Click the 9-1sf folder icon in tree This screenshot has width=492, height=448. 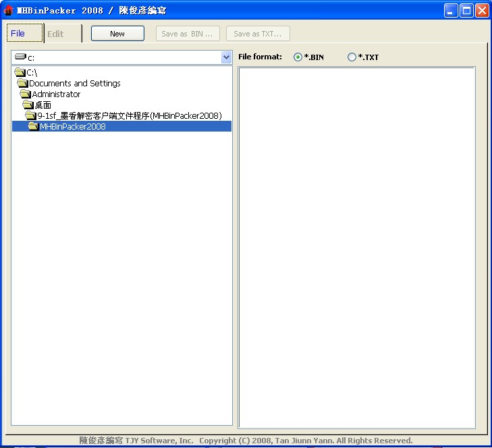(x=30, y=115)
